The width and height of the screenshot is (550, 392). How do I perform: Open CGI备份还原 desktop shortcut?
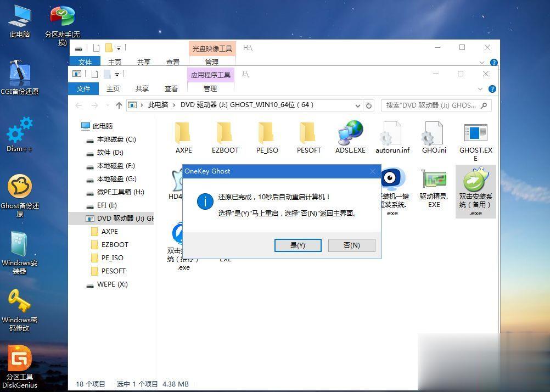pyautogui.click(x=20, y=78)
